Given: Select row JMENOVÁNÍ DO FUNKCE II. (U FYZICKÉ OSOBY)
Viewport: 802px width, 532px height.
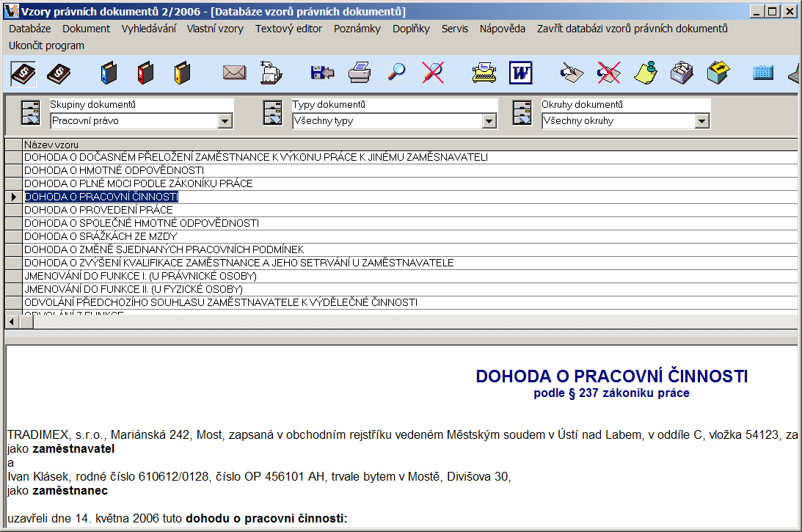Looking at the screenshot, I should [x=409, y=290].
